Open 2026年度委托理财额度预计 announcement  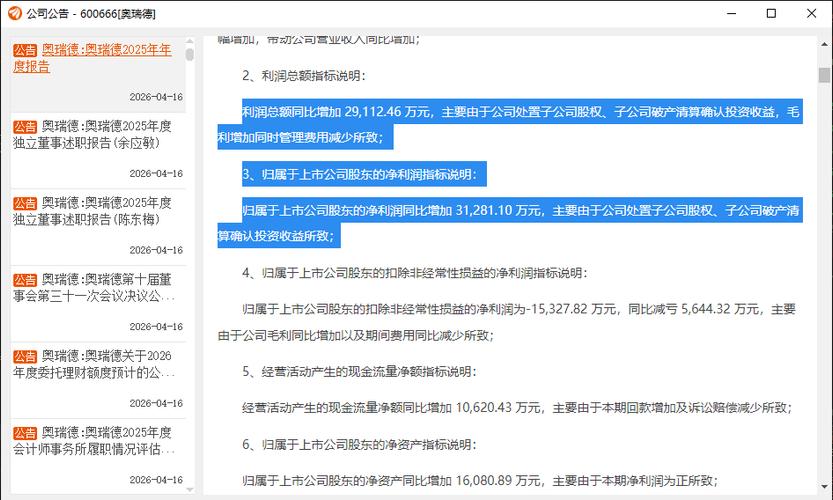point(94,364)
